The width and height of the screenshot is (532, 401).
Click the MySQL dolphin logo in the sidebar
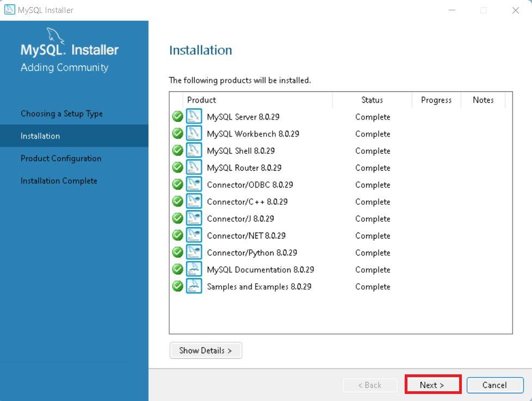(55, 35)
